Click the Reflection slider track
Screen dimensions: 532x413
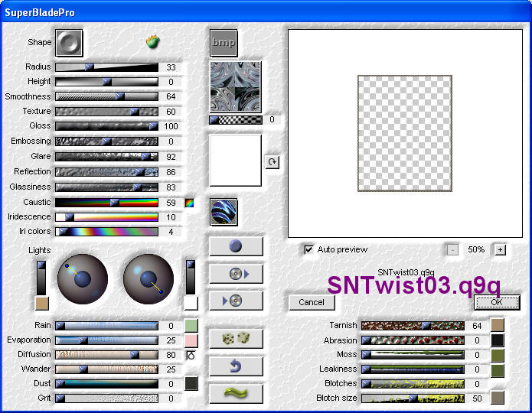tap(106, 172)
